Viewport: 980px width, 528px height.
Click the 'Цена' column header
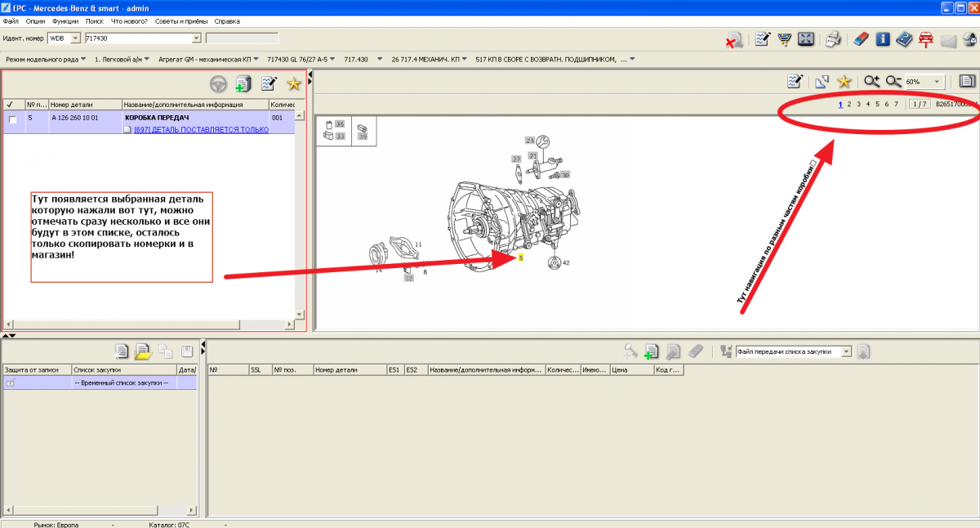coord(630,370)
